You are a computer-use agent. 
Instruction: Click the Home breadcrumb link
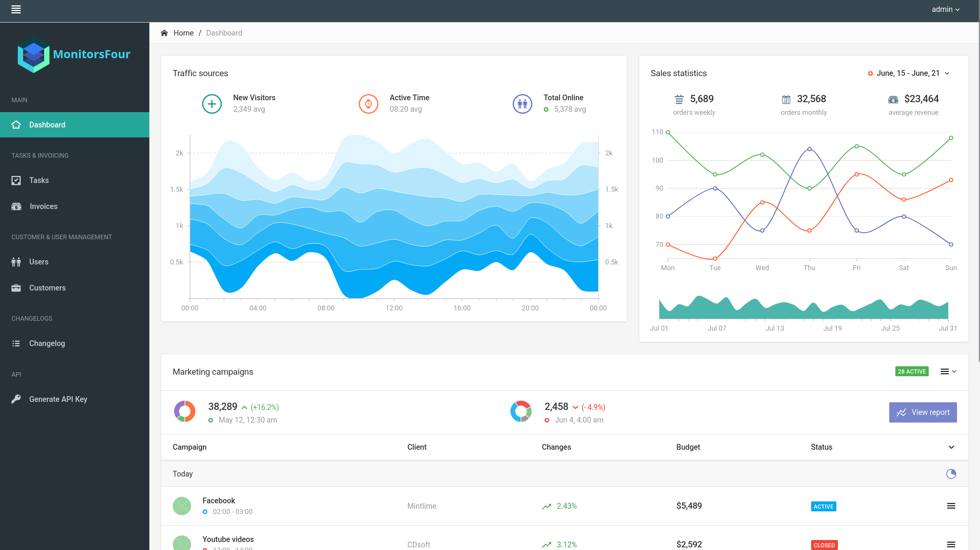183,33
